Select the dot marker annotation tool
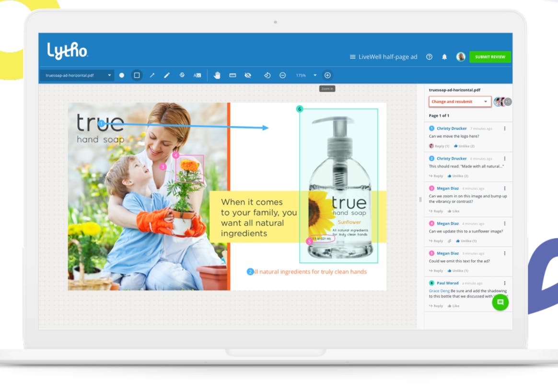This screenshot has width=558, height=392. [x=122, y=75]
